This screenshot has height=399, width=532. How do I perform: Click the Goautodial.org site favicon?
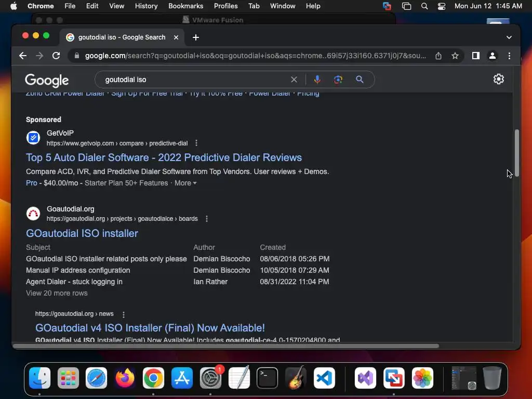click(33, 214)
